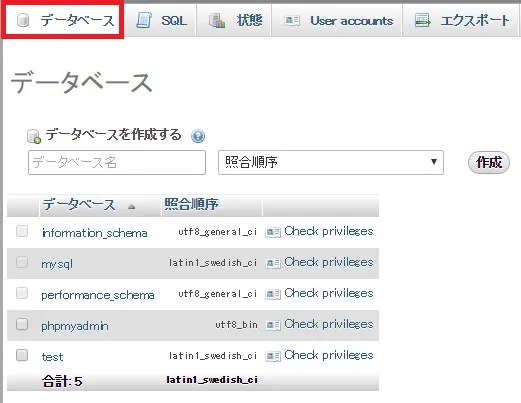Select utf8_bin collation text
Image resolution: width=521 pixels, height=403 pixels.
236,324
